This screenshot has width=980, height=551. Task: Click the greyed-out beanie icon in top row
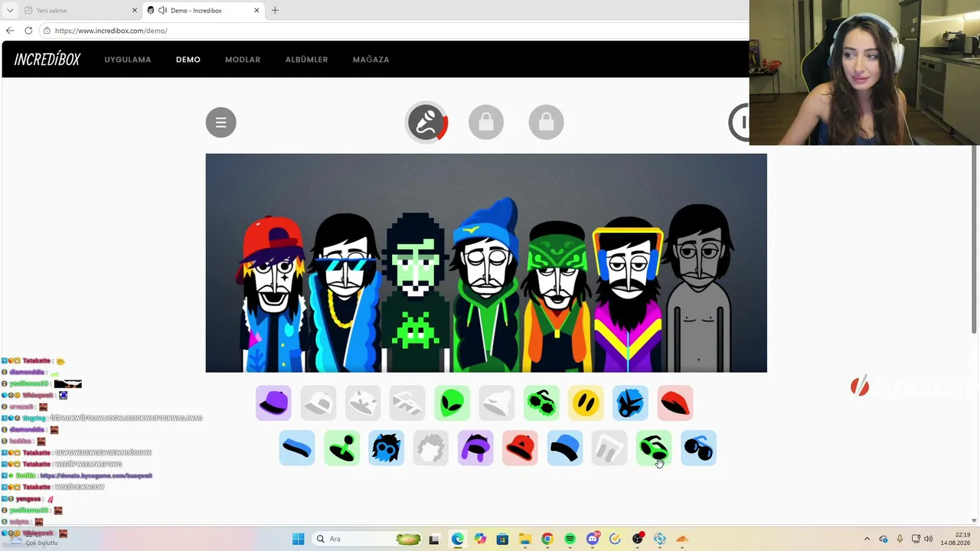[496, 403]
